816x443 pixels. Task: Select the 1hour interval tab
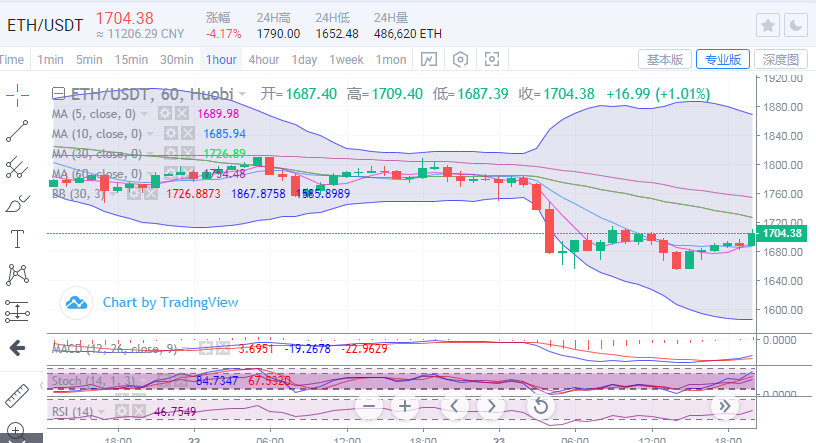coord(221,59)
